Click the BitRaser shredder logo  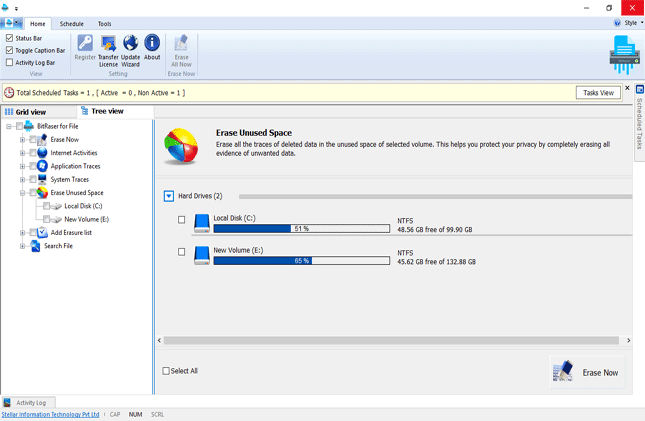tap(624, 55)
